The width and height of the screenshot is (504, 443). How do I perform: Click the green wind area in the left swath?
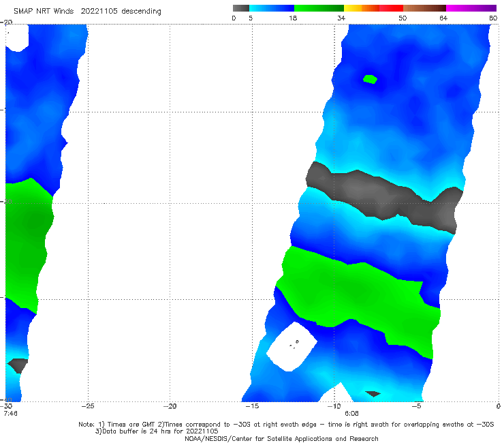27,245
